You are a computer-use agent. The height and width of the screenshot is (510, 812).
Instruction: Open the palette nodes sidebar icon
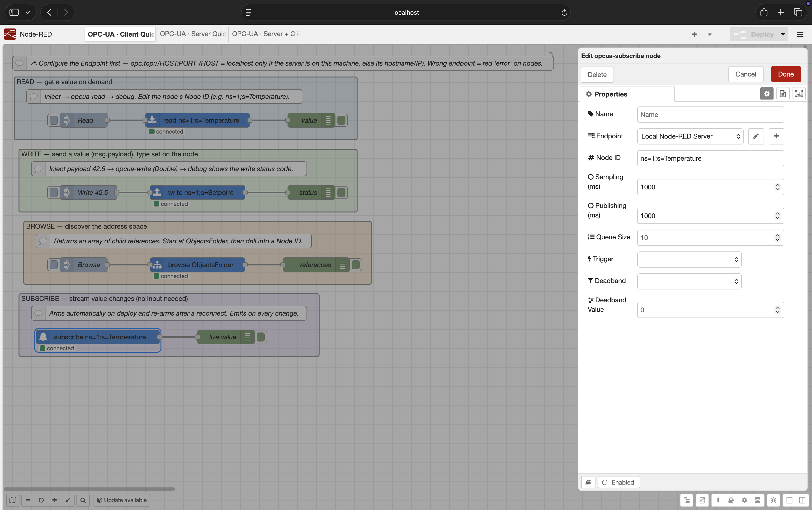click(703, 500)
